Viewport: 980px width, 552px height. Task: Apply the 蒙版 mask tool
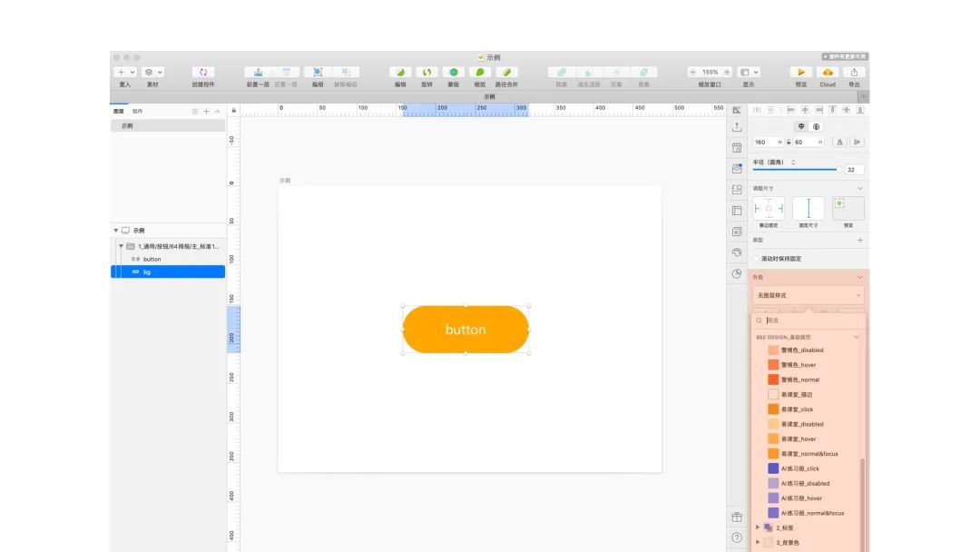point(454,73)
